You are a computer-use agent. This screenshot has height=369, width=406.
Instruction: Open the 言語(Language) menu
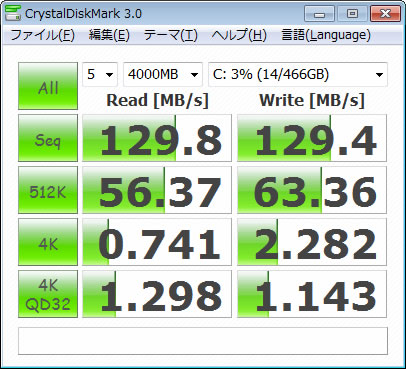[326, 35]
